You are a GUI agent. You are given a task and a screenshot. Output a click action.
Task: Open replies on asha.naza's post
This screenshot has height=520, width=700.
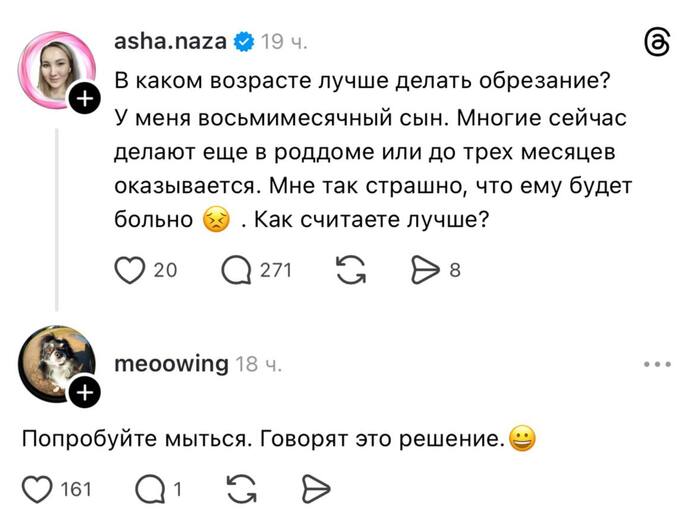(x=237, y=270)
